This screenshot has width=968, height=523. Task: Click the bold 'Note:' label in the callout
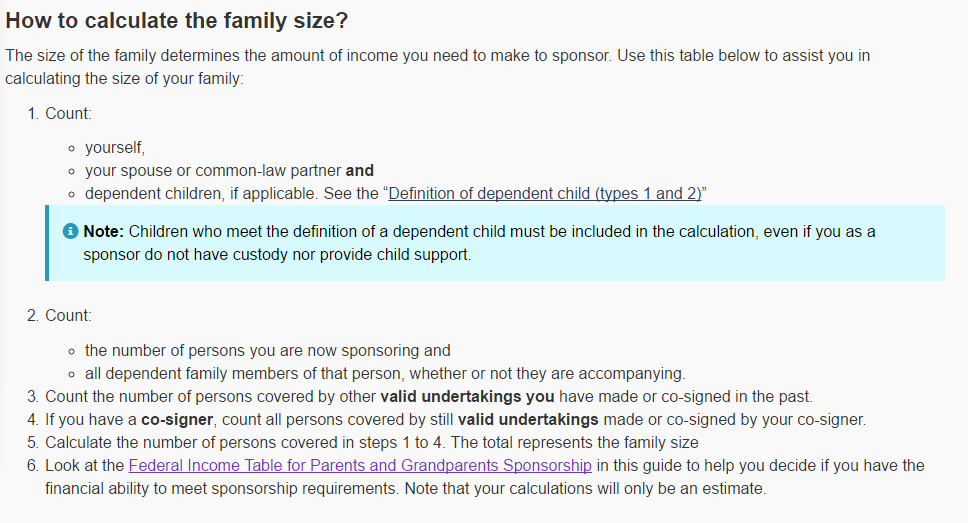(104, 231)
